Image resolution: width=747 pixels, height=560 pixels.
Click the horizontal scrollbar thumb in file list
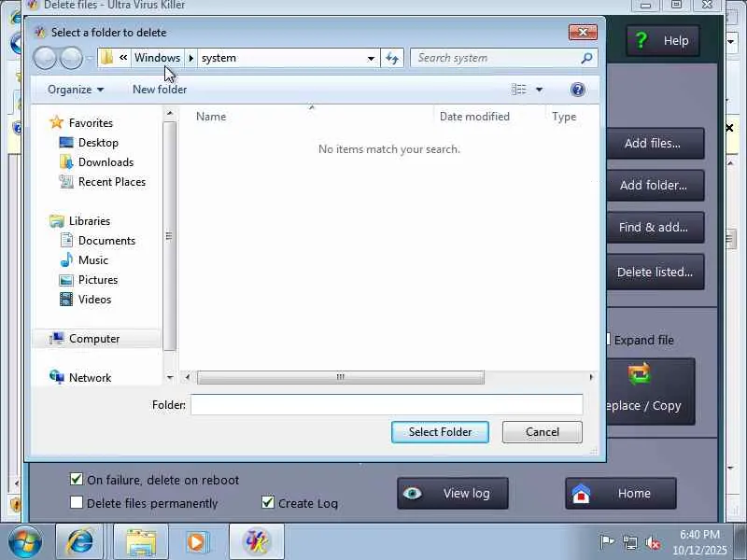[x=341, y=377]
